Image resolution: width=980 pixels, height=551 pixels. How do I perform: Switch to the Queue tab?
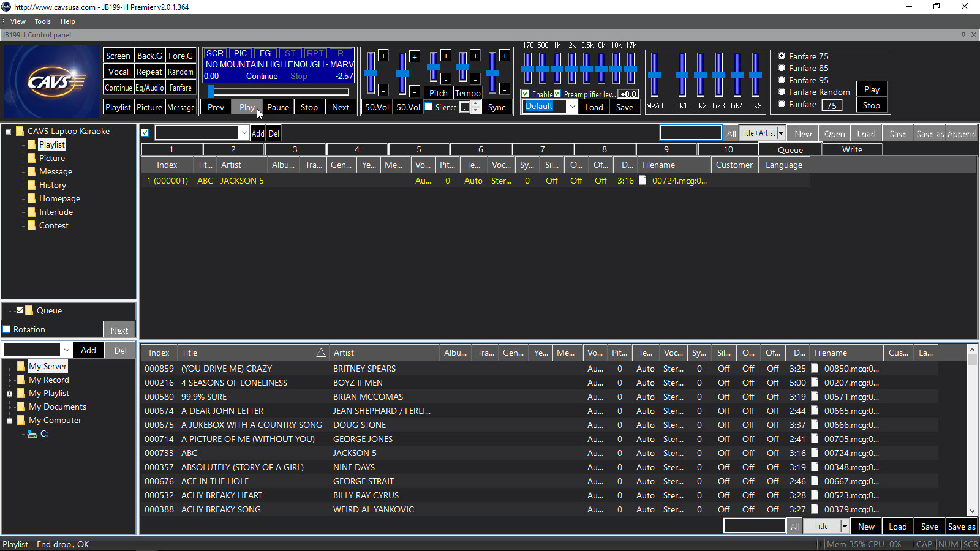coord(790,149)
